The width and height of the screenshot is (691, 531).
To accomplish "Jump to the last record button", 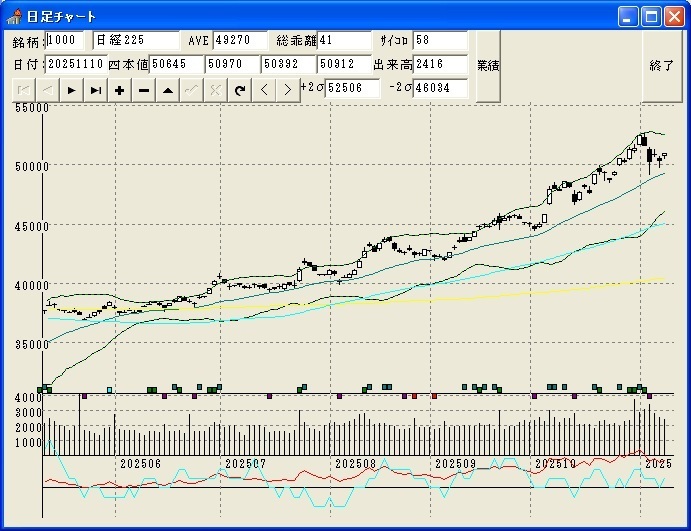I will 95,90.
